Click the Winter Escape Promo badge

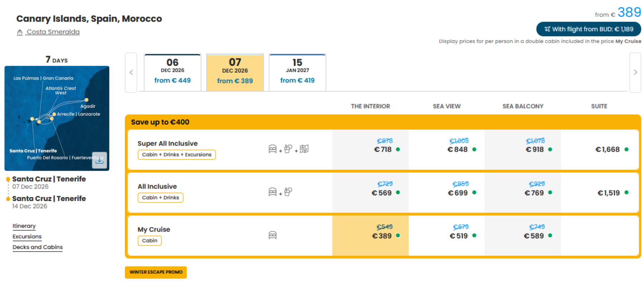tap(156, 272)
